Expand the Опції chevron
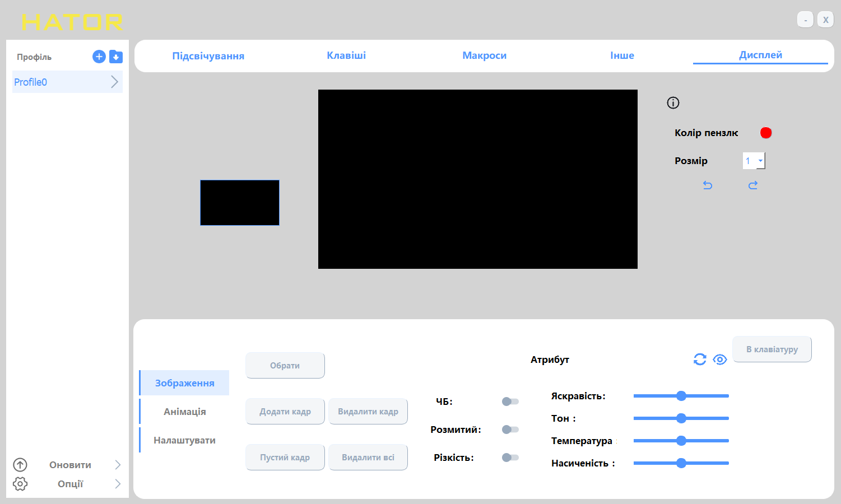Viewport: 841px width, 504px height. [118, 484]
